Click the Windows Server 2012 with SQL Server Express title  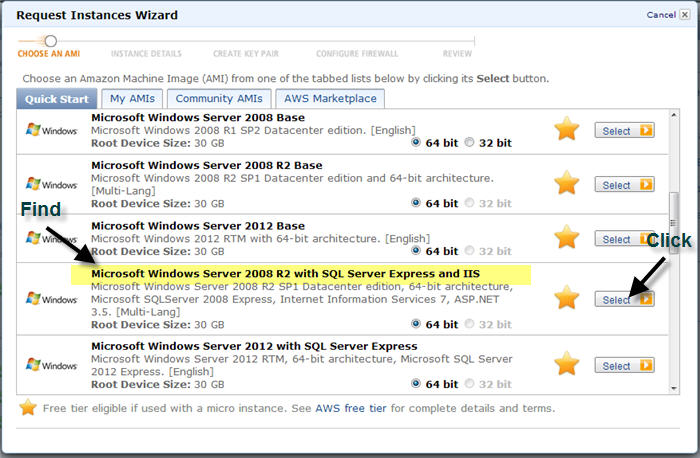click(x=254, y=346)
